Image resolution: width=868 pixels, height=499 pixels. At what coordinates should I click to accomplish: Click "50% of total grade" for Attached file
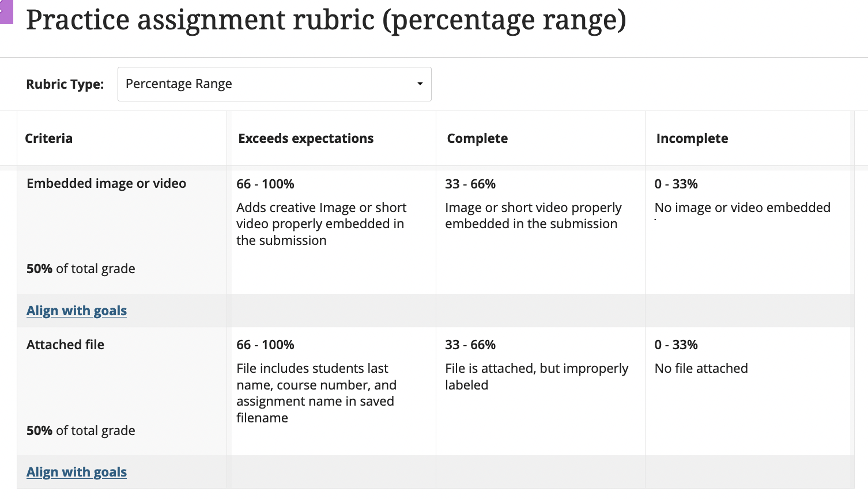pos(80,430)
